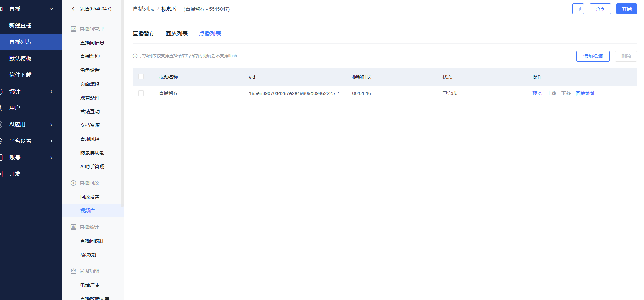The image size is (644, 300).
Task: Tick the checkbox for the 直播暂存 row
Action: 141,93
